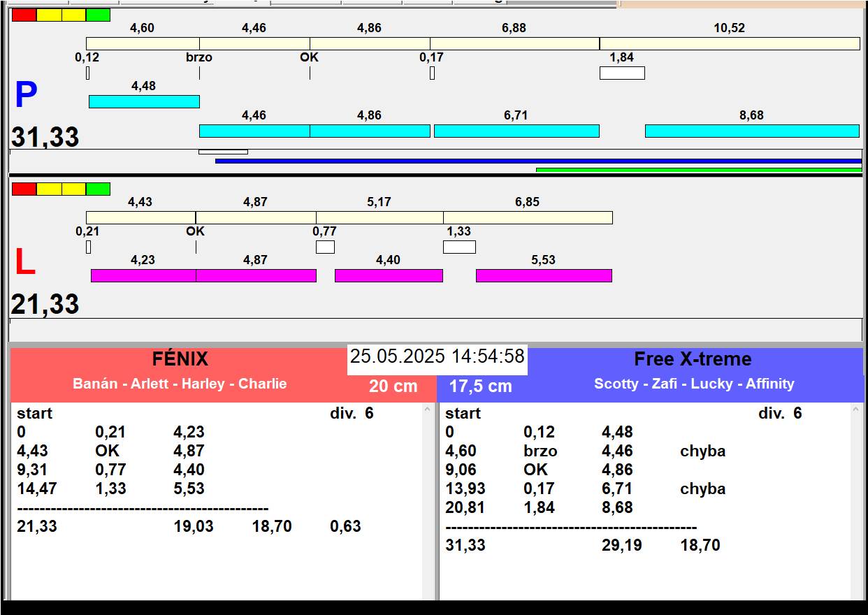Select the magenta 5,53 run bar
This screenshot has height=615, width=868.
(x=544, y=275)
